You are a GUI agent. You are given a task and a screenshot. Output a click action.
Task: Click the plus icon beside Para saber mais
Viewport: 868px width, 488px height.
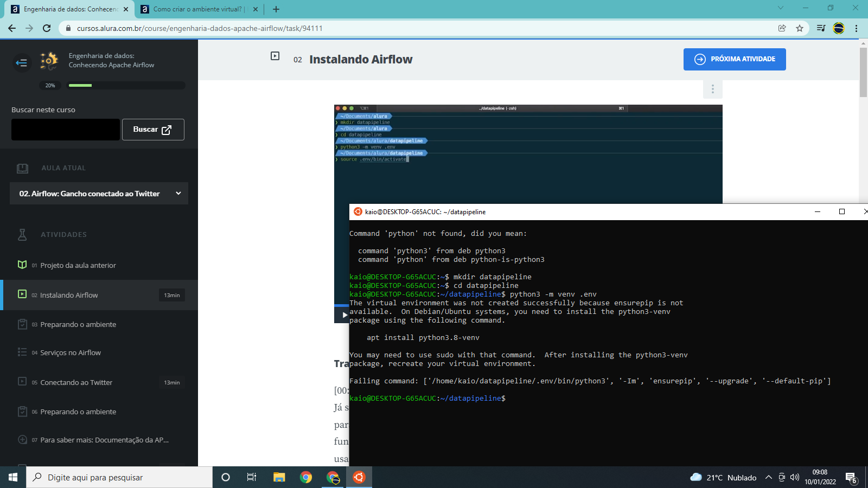22,439
